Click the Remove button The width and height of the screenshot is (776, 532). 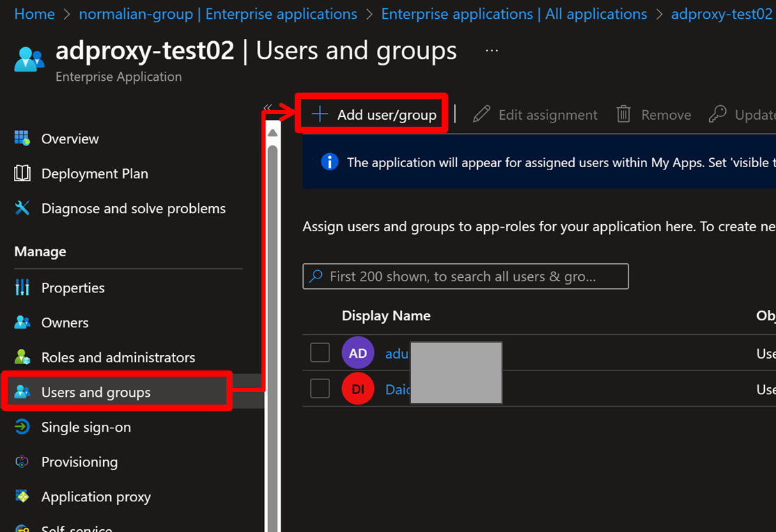click(654, 114)
